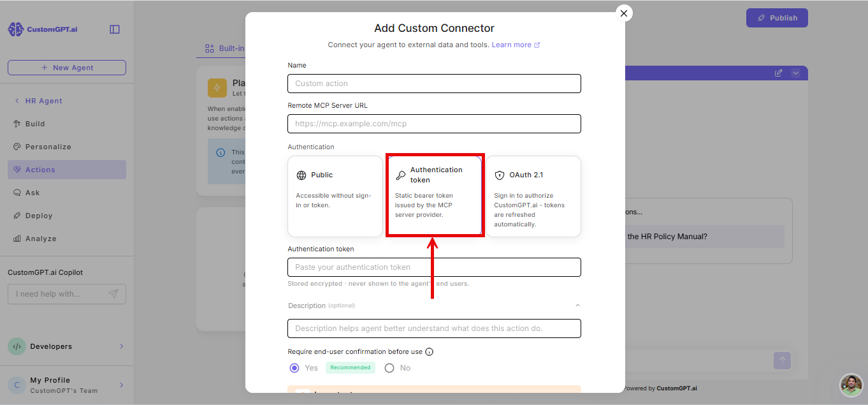Select Yes for end-user confirmation
The height and width of the screenshot is (405, 868).
(294, 368)
